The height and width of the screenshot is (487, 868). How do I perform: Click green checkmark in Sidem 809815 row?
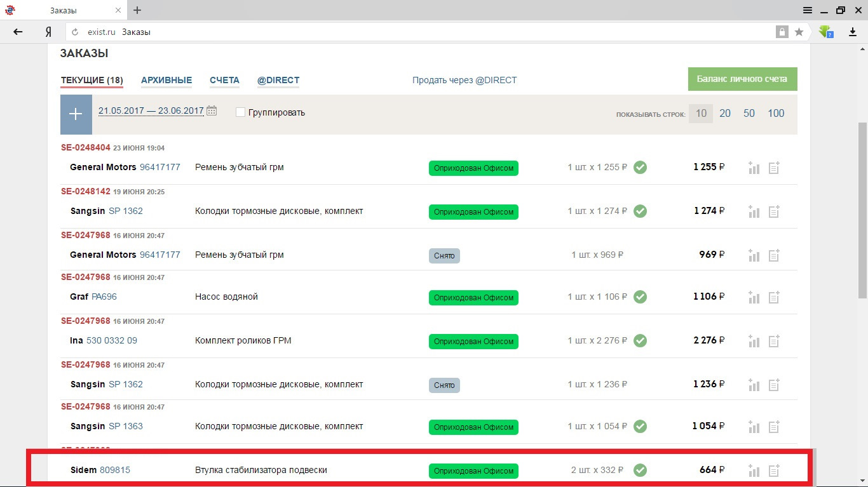click(641, 470)
